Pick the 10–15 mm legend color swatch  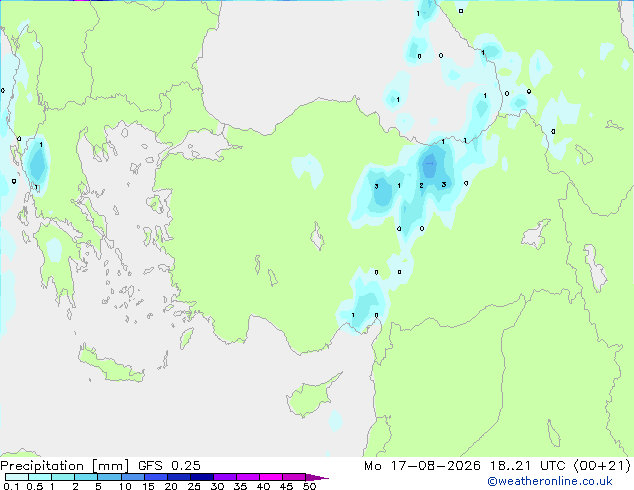click(x=132, y=477)
